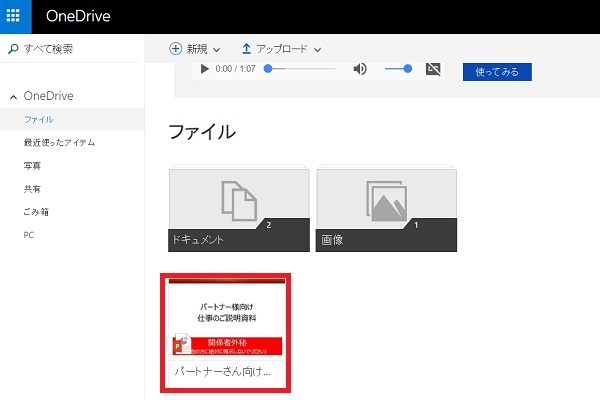The image size is (600, 400).
Task: Open ごみ箱 in the sidebar
Action: (x=36, y=211)
